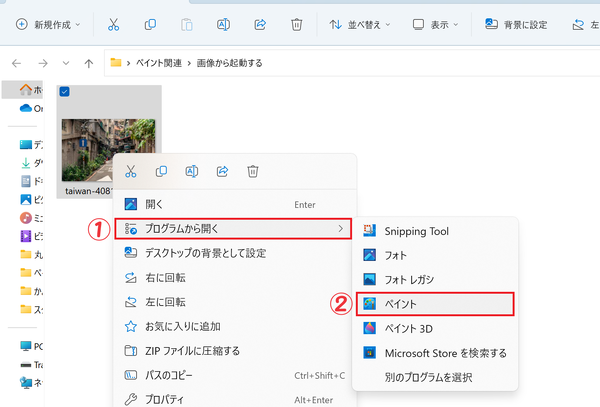Choose デスクトップの背景として設定
This screenshot has height=407, width=600.
coord(235,253)
